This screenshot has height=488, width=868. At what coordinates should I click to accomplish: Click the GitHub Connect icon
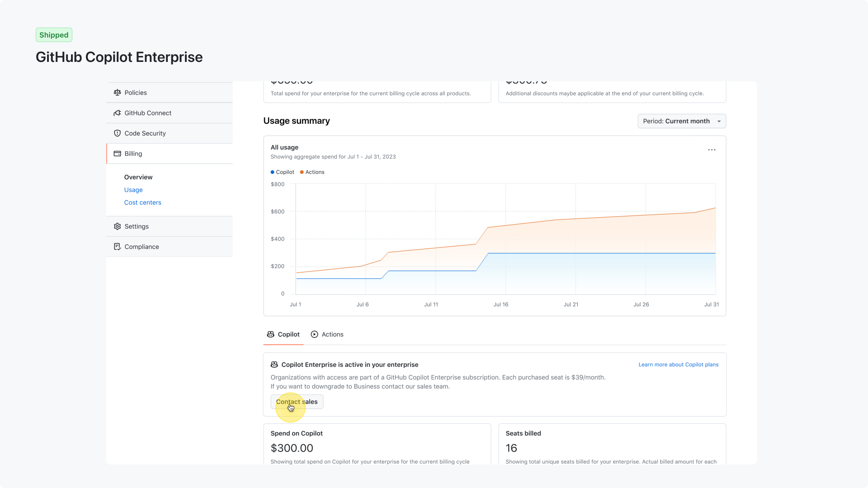click(118, 113)
